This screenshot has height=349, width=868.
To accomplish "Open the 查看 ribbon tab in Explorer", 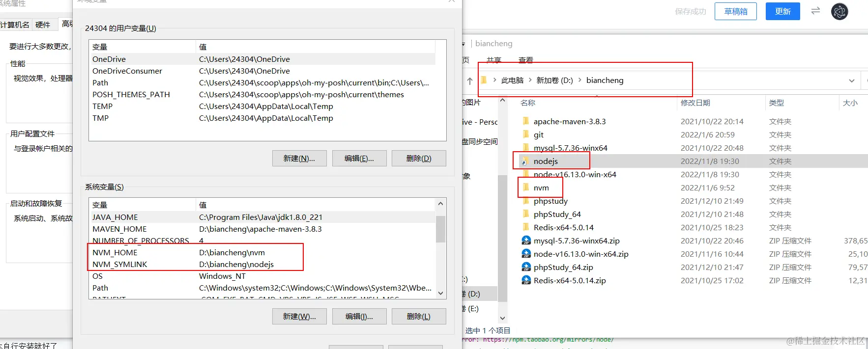I will coord(526,60).
